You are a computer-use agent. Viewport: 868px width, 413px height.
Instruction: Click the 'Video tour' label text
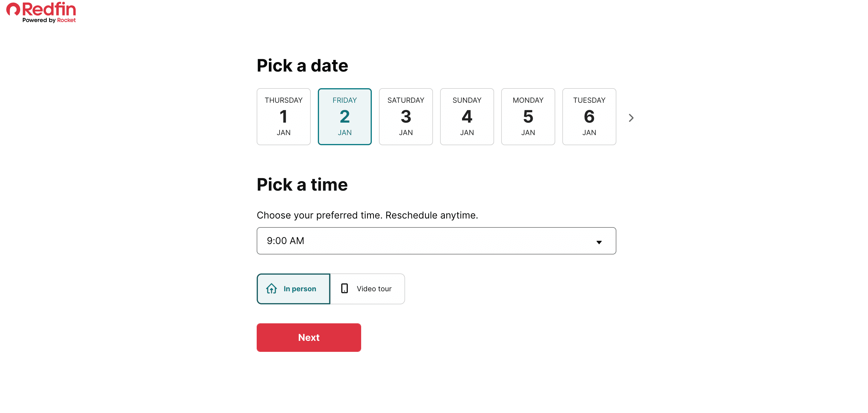[x=374, y=289]
